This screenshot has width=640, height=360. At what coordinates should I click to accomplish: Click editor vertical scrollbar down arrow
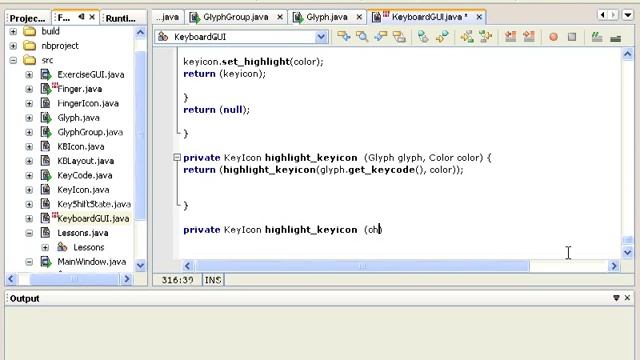click(x=628, y=252)
